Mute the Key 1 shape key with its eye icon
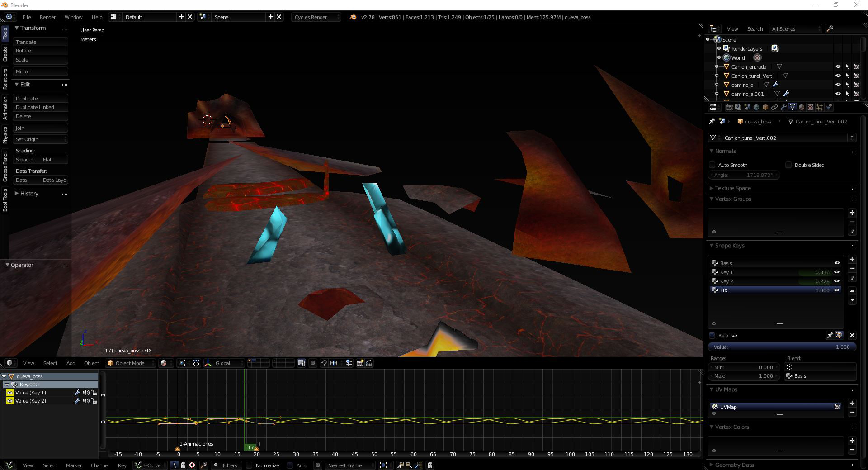 837,272
